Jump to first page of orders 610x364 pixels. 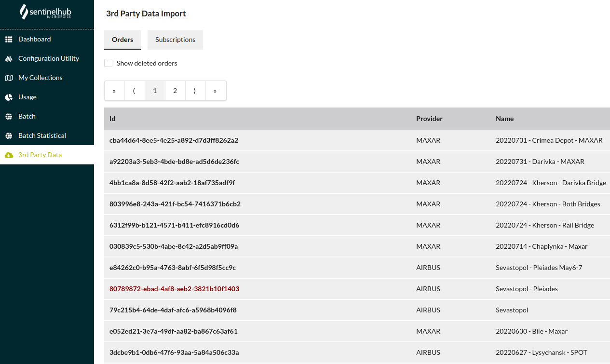[114, 91]
